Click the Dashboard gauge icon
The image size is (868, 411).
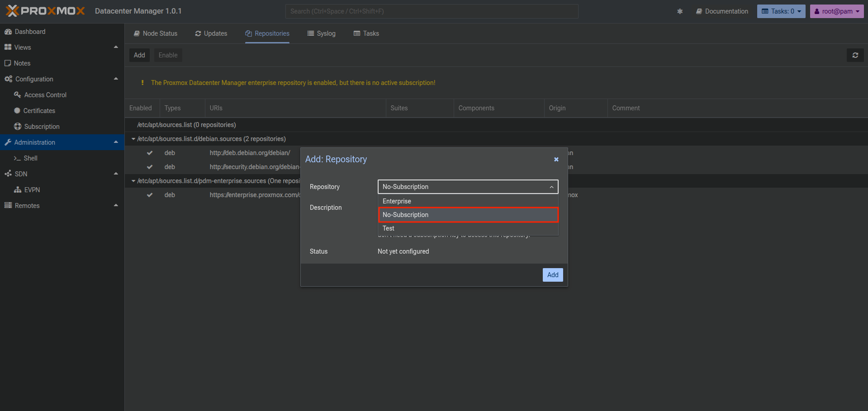8,32
